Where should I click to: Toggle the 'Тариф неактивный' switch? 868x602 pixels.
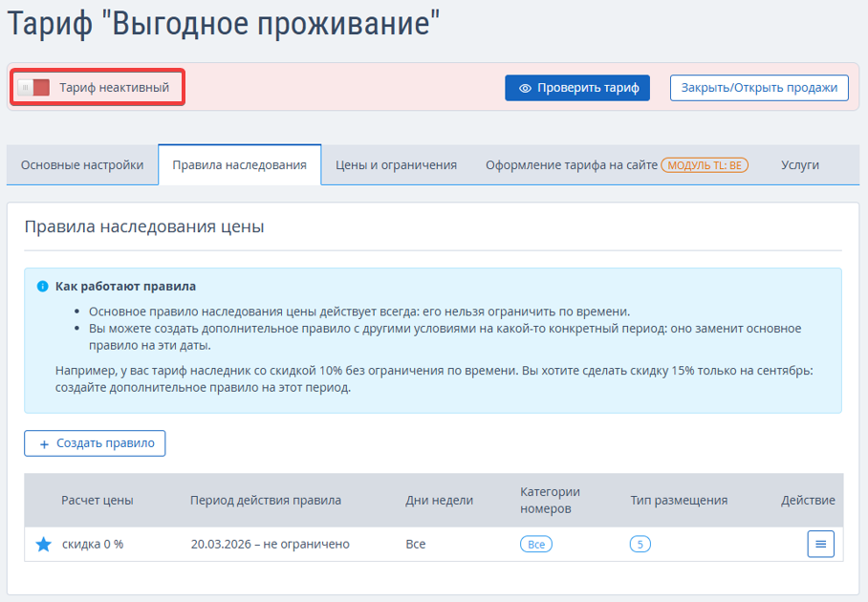point(33,87)
